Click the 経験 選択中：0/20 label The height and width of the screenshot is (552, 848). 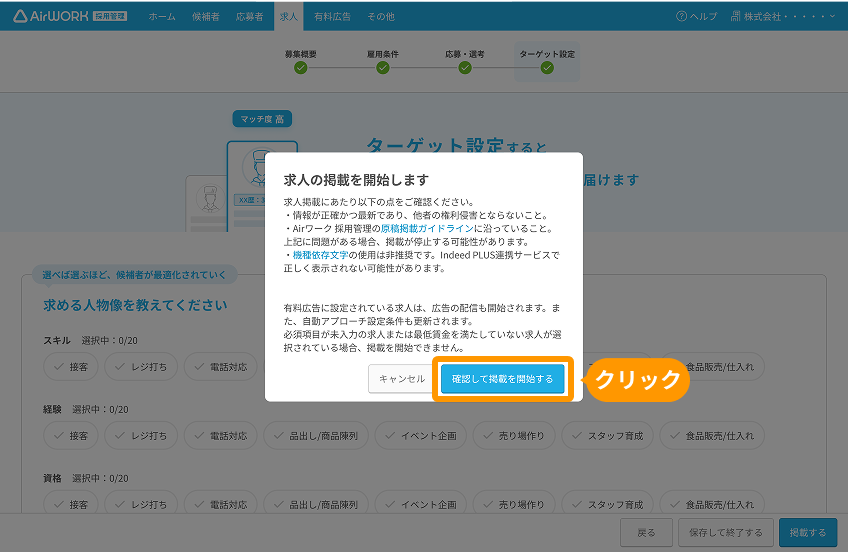click(86, 409)
